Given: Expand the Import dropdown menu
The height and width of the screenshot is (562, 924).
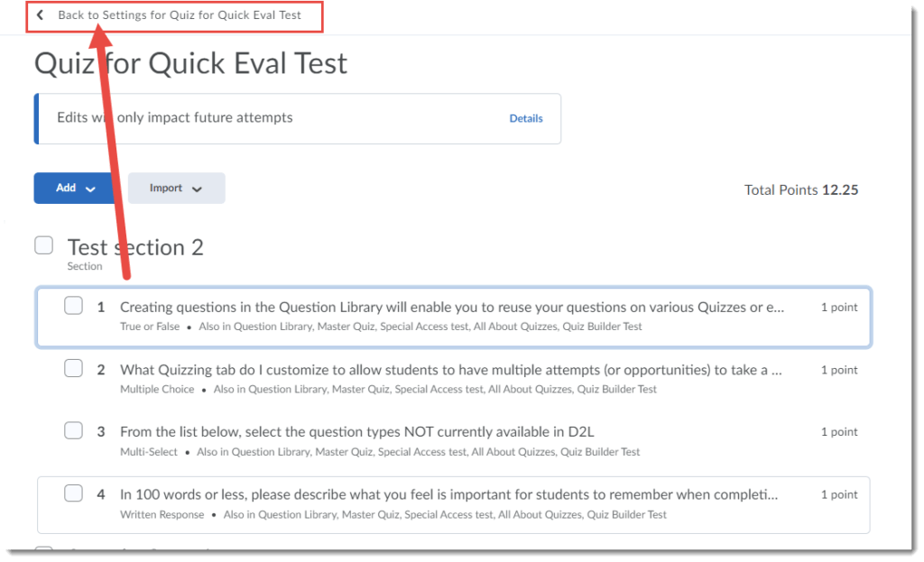Looking at the screenshot, I should [176, 188].
